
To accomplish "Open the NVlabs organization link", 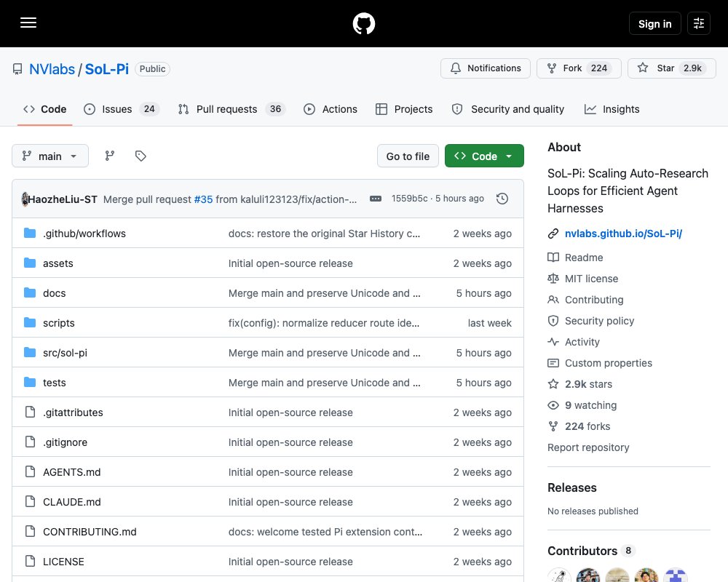I will pos(52,68).
